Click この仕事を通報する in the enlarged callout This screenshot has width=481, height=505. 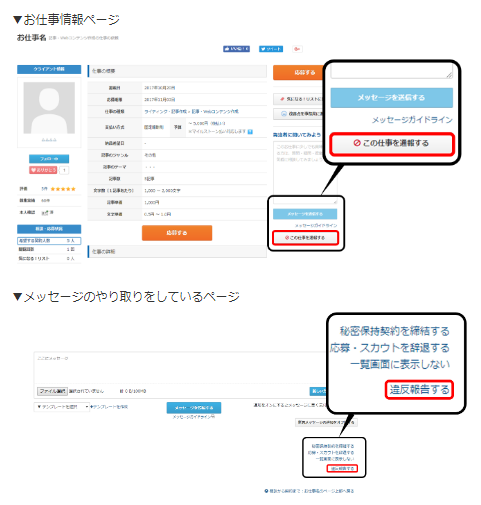392,143
